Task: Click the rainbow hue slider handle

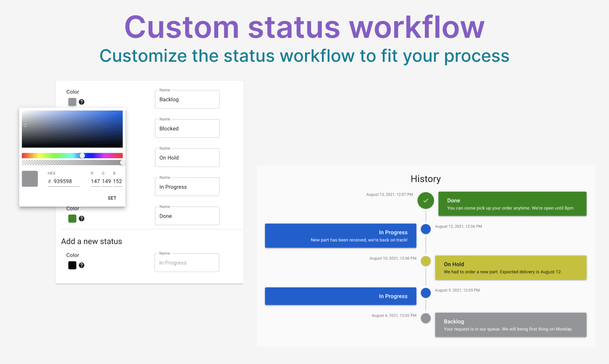Action: tap(82, 156)
